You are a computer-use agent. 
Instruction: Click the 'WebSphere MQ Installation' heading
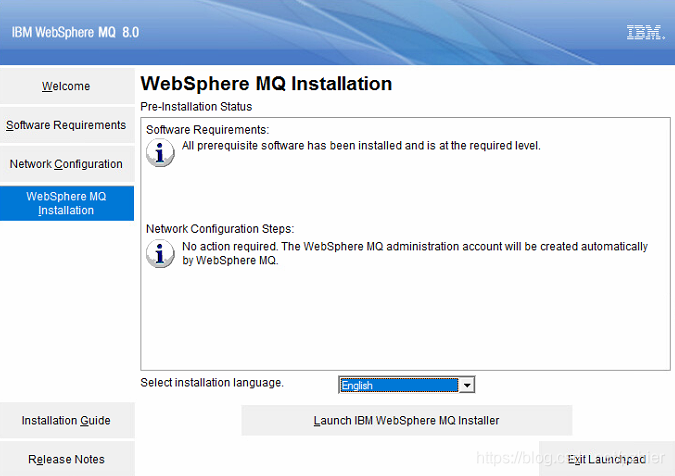[266, 83]
